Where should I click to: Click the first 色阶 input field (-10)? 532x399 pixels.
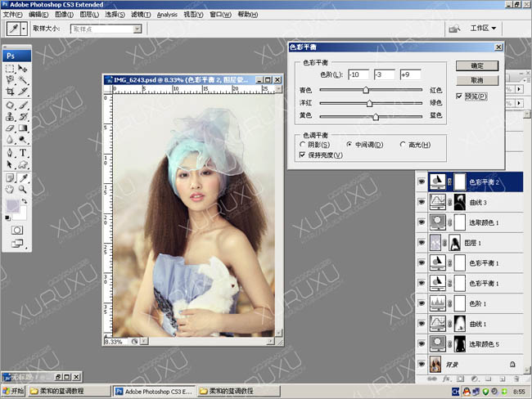357,75
